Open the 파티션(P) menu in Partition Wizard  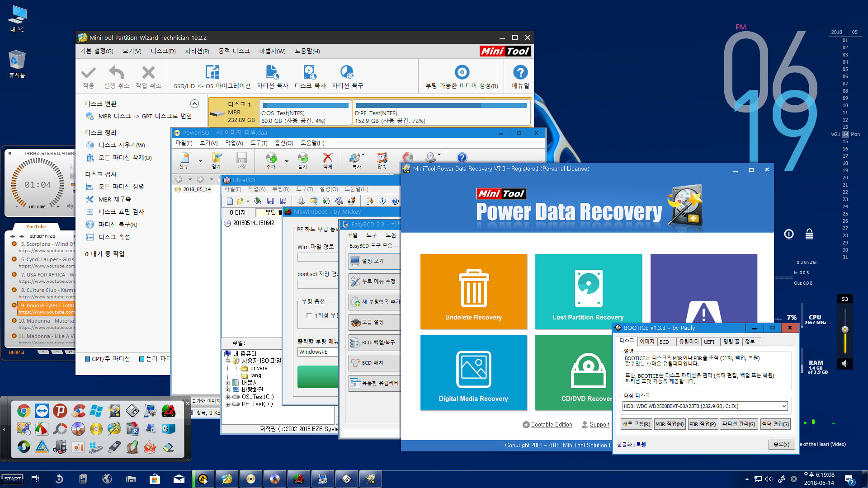pyautogui.click(x=197, y=51)
